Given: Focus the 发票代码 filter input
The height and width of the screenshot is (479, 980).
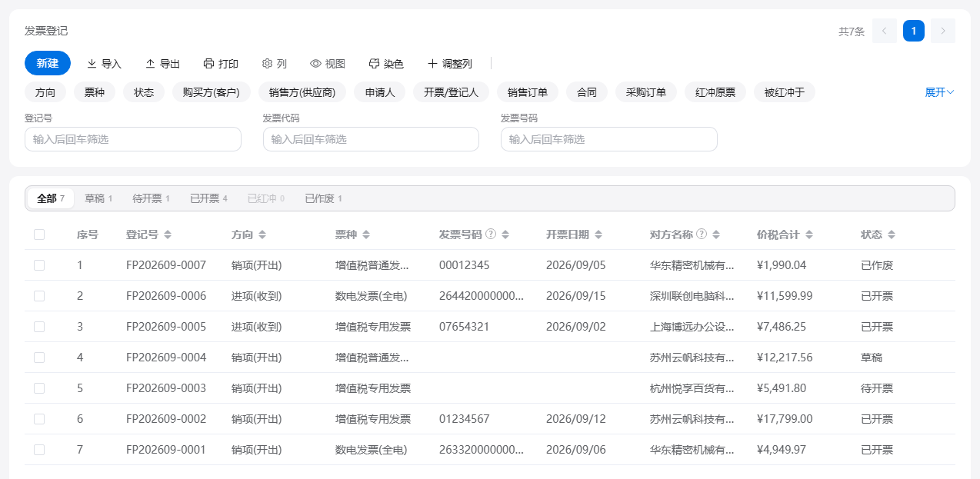Looking at the screenshot, I should point(371,139).
